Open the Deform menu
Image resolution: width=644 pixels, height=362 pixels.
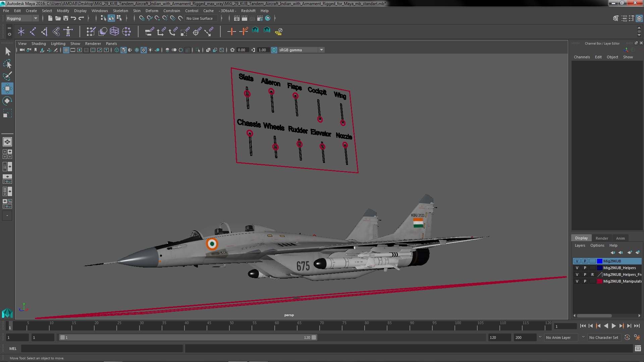click(152, 11)
